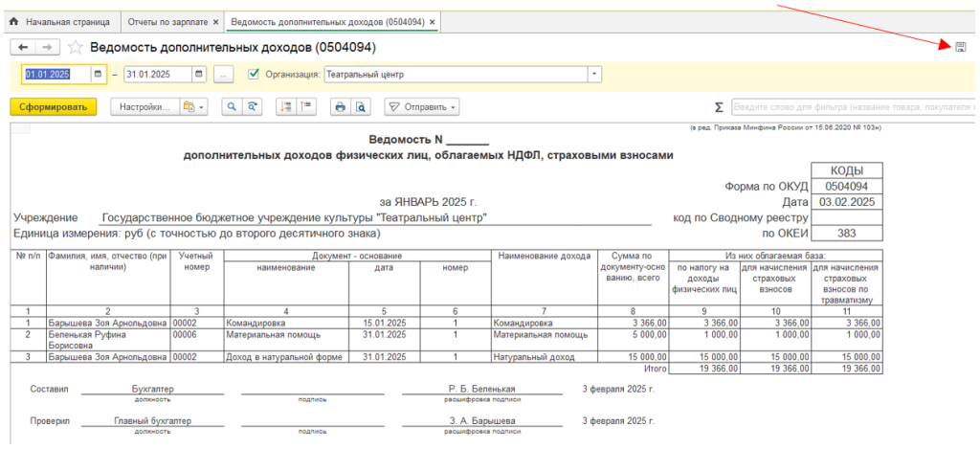Click the start date field 01.01.2025
The width and height of the screenshot is (980, 449).
coord(56,75)
